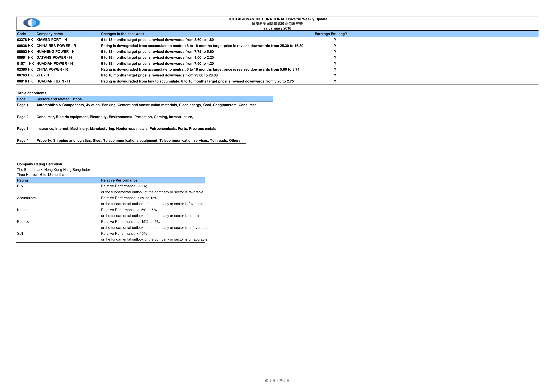This screenshot has height=392, width=555.
Task: Select the XIAMEN PORT - H company name
Action: pyautogui.click(x=52, y=40)
